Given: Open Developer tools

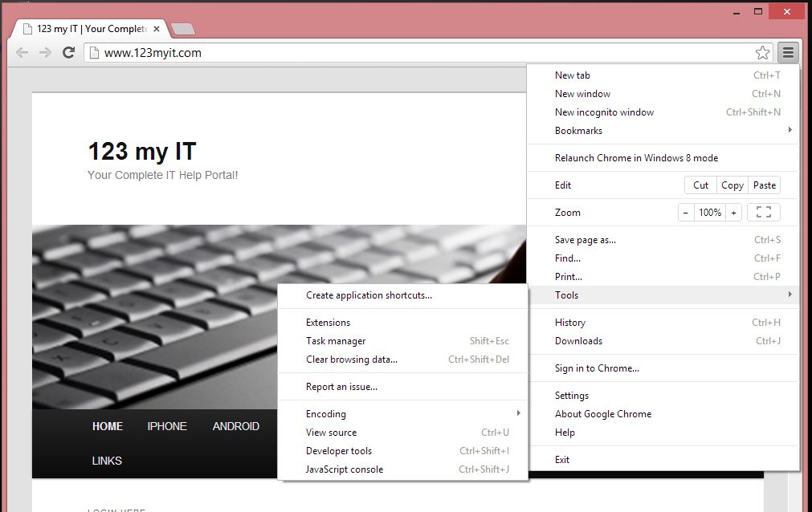Looking at the screenshot, I should [403, 451].
